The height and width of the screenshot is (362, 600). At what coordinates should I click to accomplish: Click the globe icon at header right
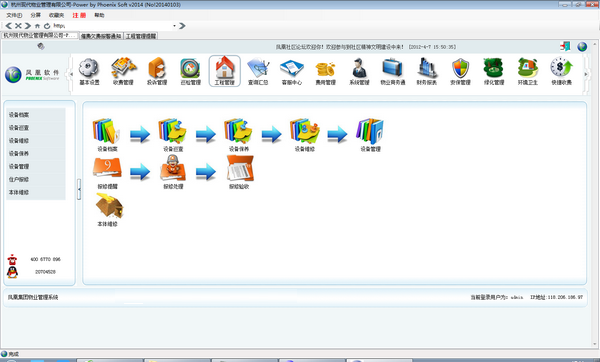[x=582, y=46]
